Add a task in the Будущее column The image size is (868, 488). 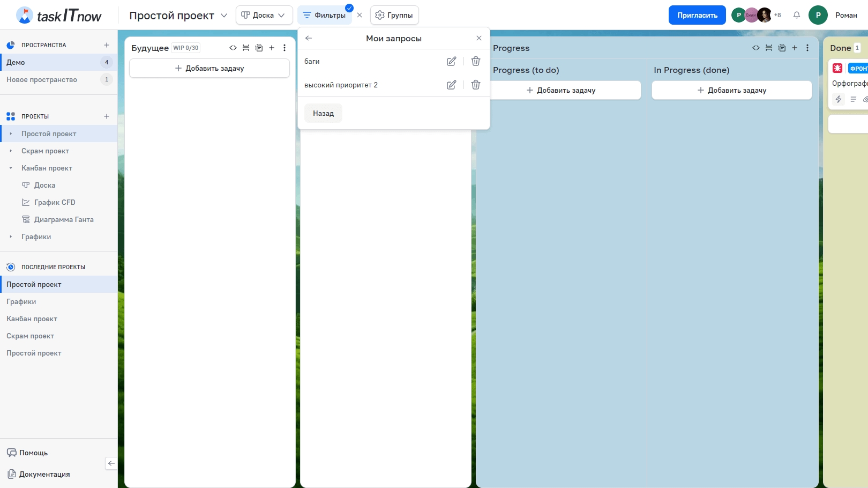click(x=209, y=68)
